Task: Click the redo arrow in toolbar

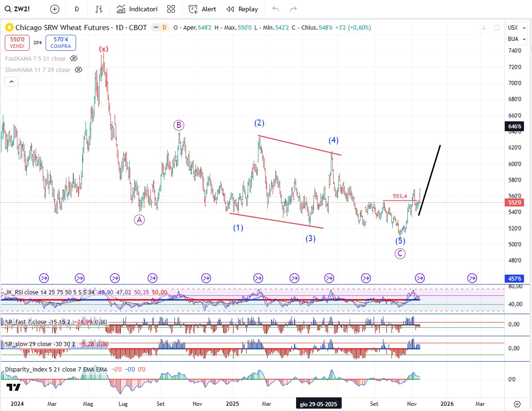Action: tap(293, 9)
